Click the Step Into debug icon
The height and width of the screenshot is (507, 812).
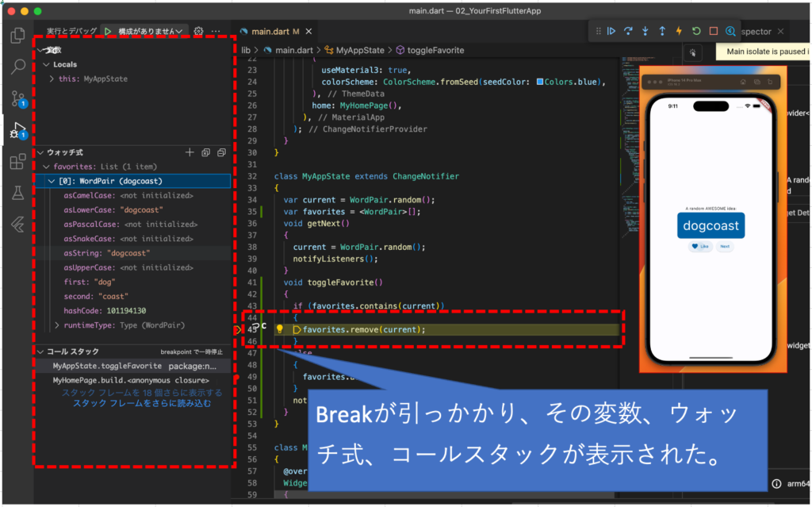point(645,32)
